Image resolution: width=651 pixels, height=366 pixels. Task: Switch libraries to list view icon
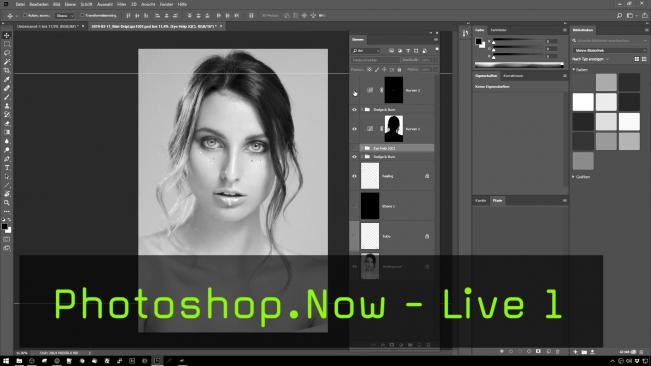(644, 59)
